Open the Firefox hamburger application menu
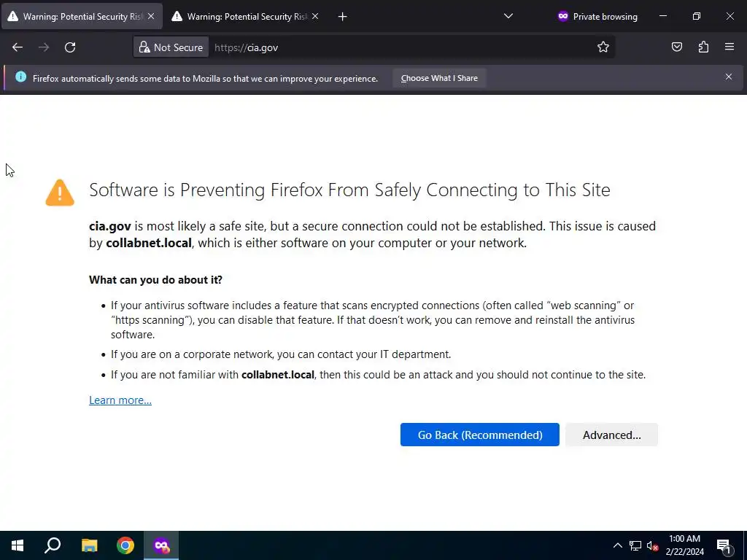This screenshot has height=560, width=747. pyautogui.click(x=729, y=47)
